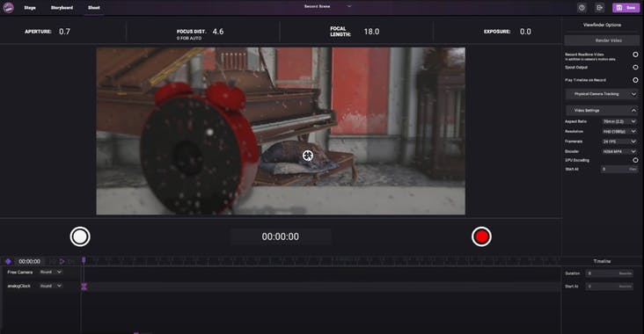Click the timeline step-back button
This screenshot has width=644, height=334.
click(x=53, y=261)
